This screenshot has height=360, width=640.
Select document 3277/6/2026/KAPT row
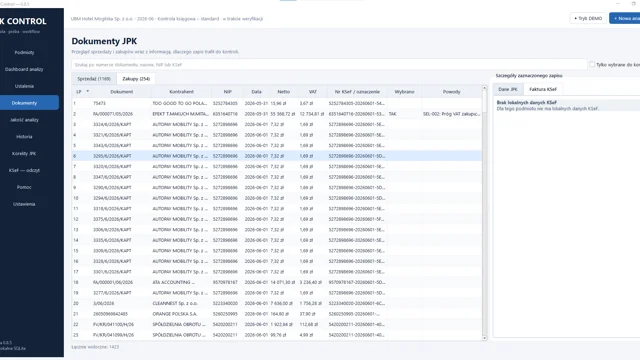click(x=277, y=293)
